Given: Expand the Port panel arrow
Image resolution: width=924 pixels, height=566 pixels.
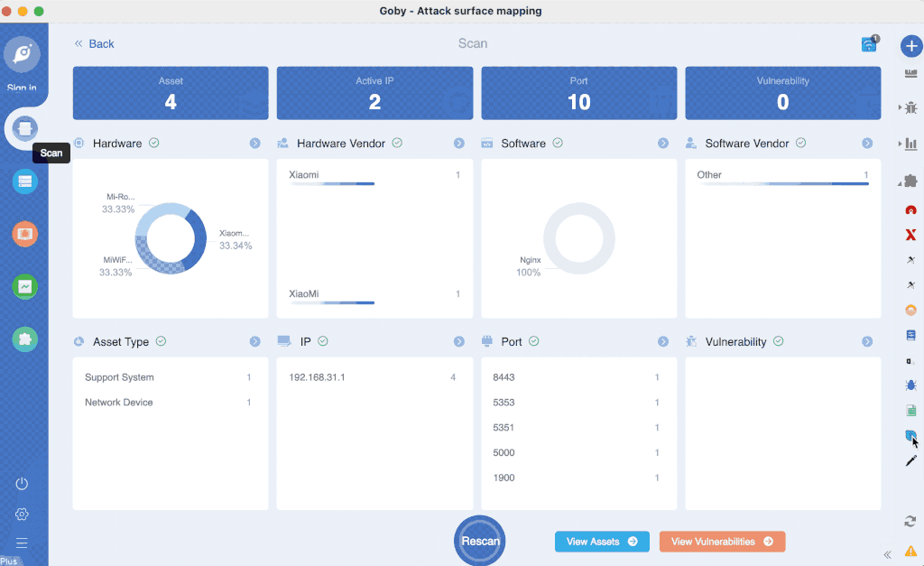Looking at the screenshot, I should click(x=663, y=342).
